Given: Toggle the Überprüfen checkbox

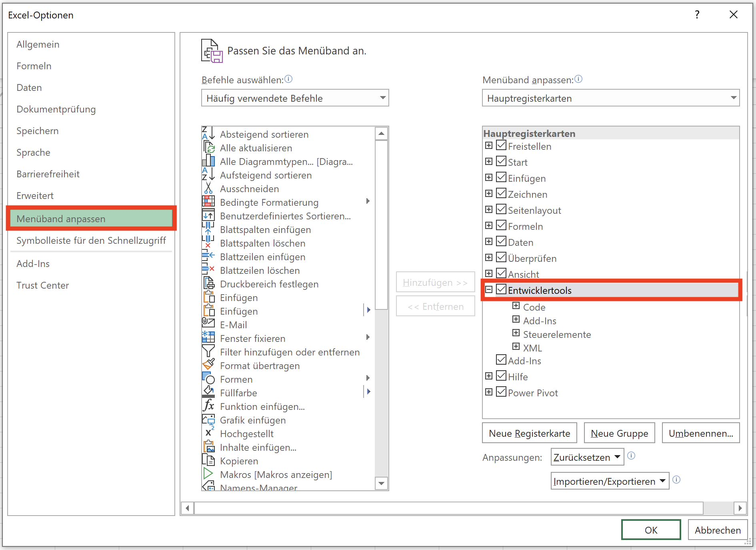Looking at the screenshot, I should click(501, 257).
